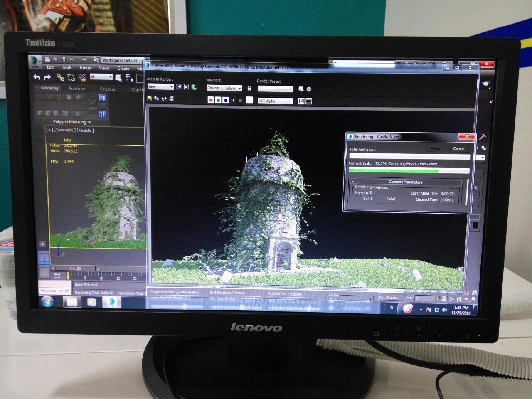
Task: Select the Bind to Space Warp tool
Action: [82, 77]
